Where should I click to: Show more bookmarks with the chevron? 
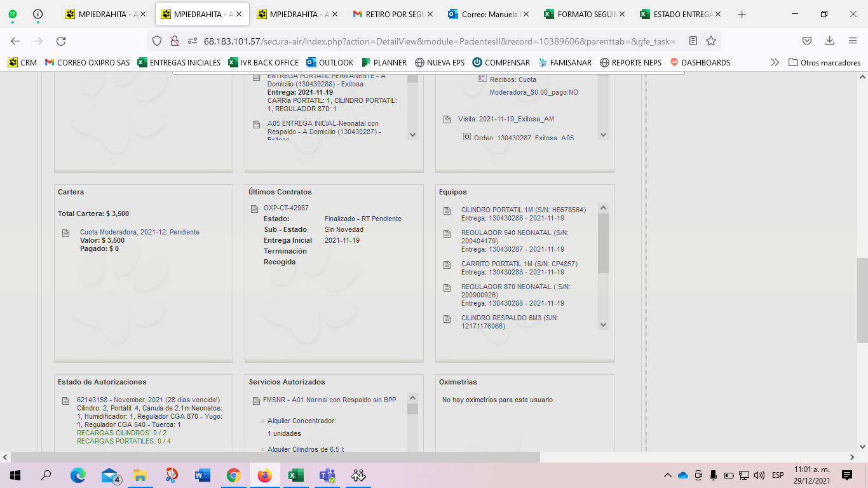click(775, 62)
